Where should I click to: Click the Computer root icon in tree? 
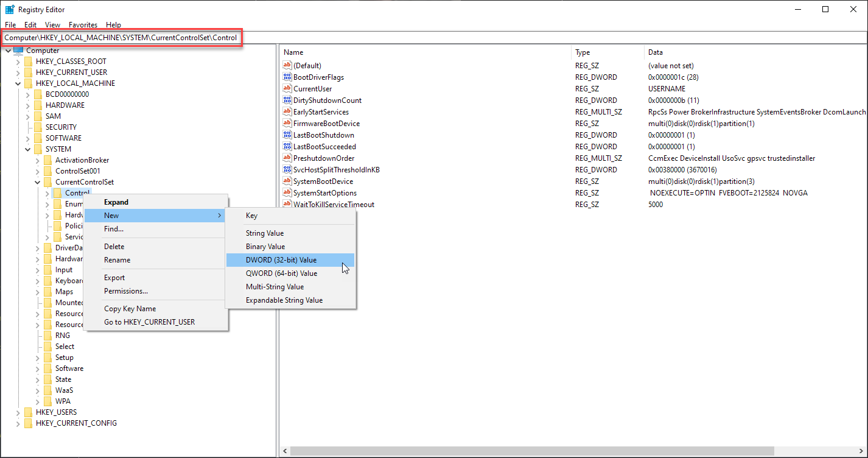pyautogui.click(x=18, y=51)
